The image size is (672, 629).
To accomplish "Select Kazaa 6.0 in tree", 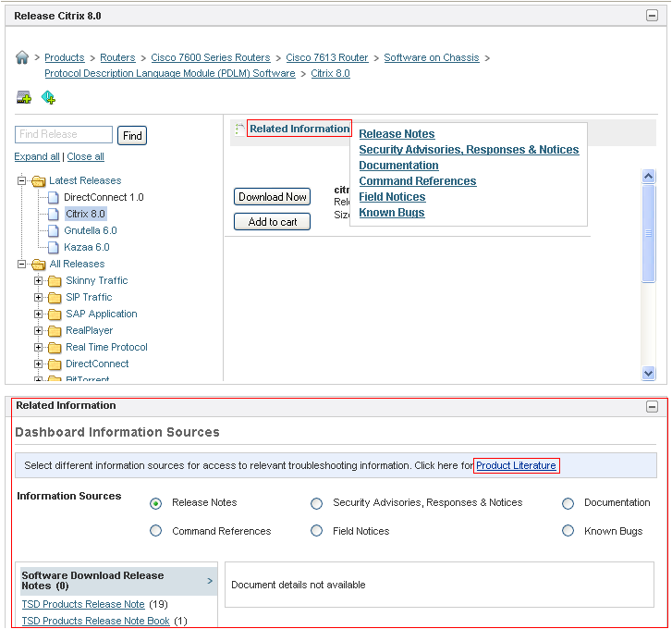I will click(x=87, y=247).
